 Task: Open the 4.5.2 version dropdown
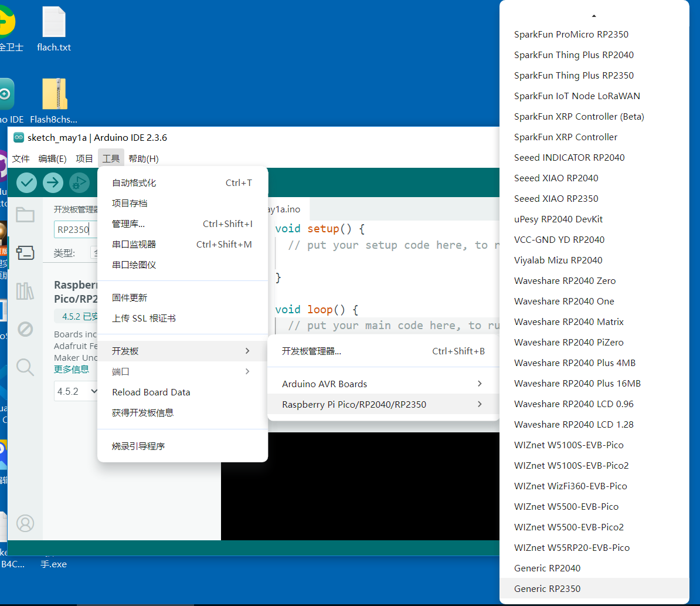pos(76,391)
